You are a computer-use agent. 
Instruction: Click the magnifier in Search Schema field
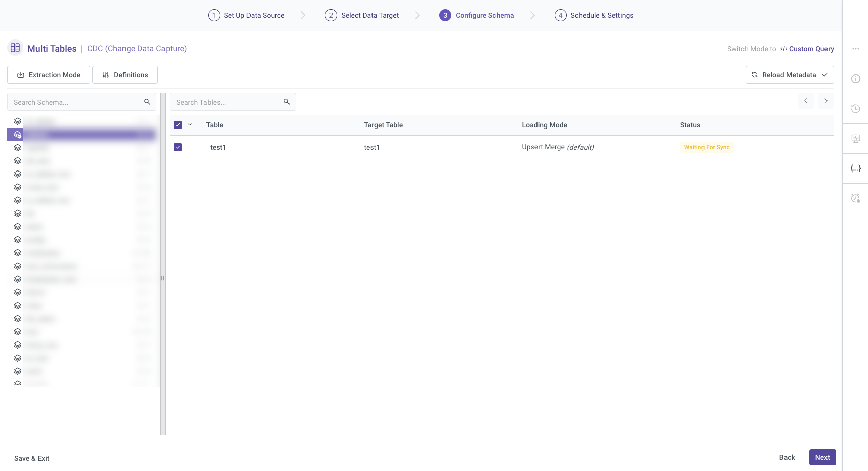147,102
